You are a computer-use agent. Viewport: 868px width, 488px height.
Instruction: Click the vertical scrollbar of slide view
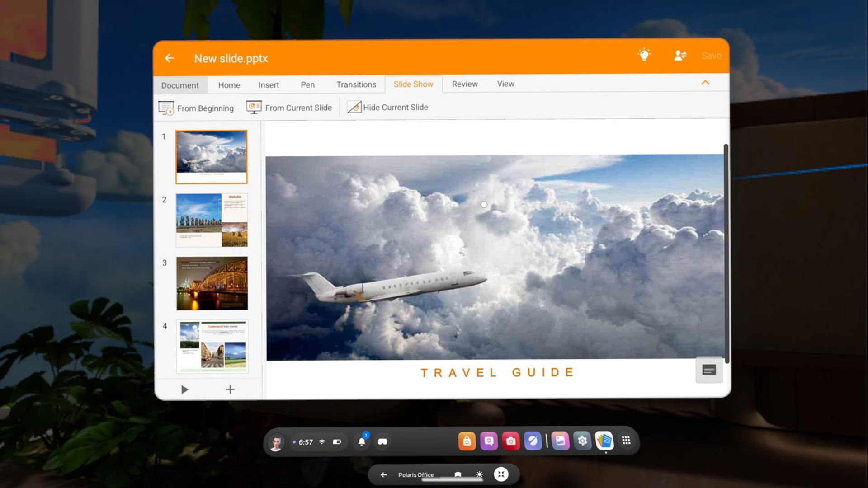click(726, 253)
